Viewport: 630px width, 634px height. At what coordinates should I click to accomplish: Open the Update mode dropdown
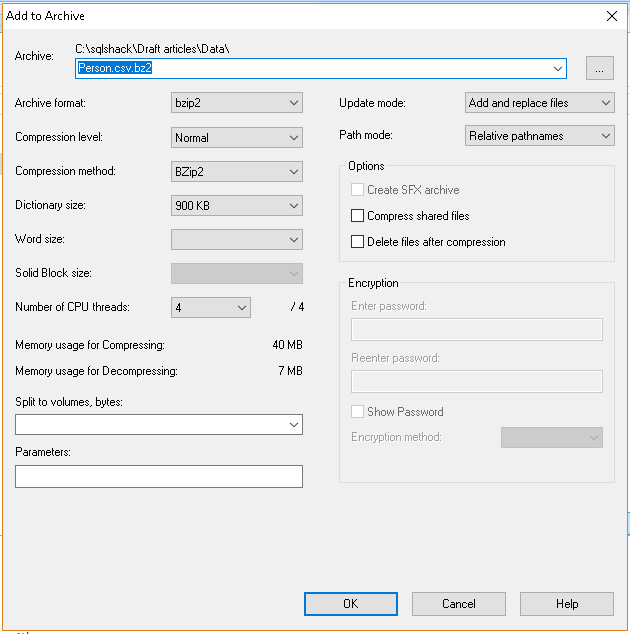540,103
